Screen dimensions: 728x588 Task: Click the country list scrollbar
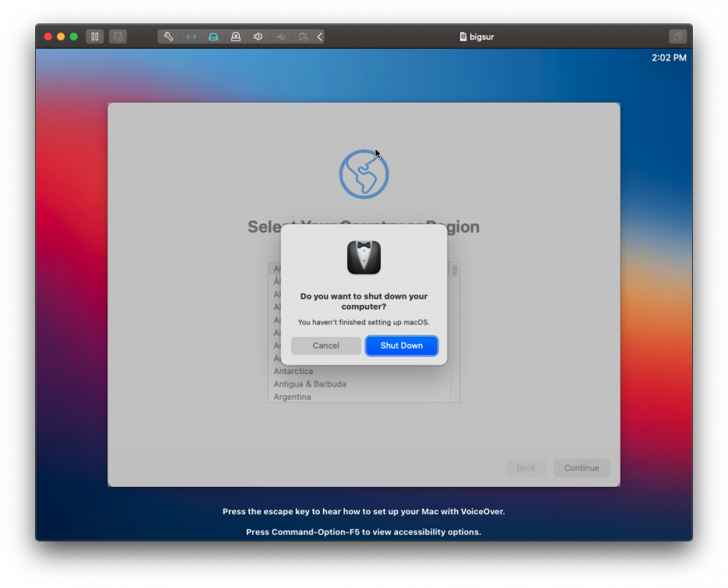(x=455, y=270)
